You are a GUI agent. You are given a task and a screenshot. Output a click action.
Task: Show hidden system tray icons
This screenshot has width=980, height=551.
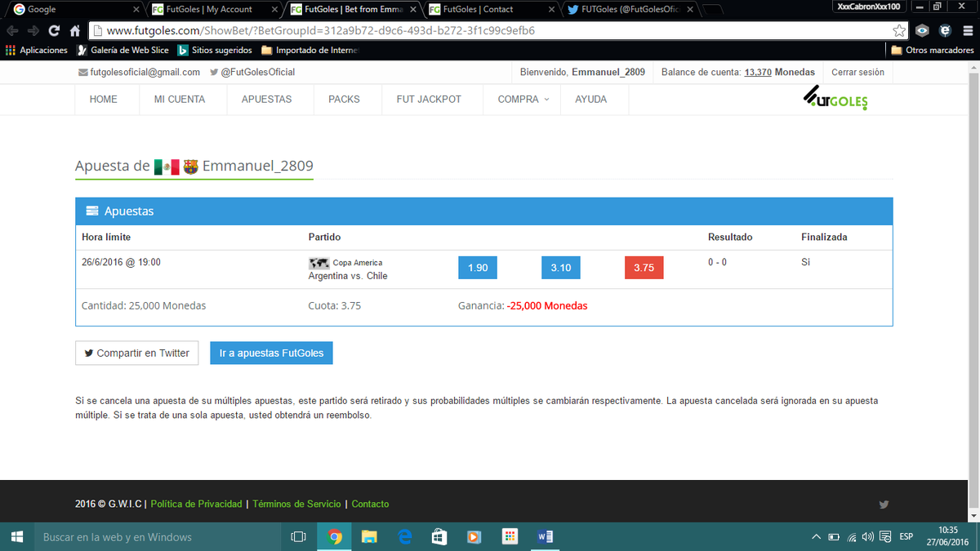[816, 536]
